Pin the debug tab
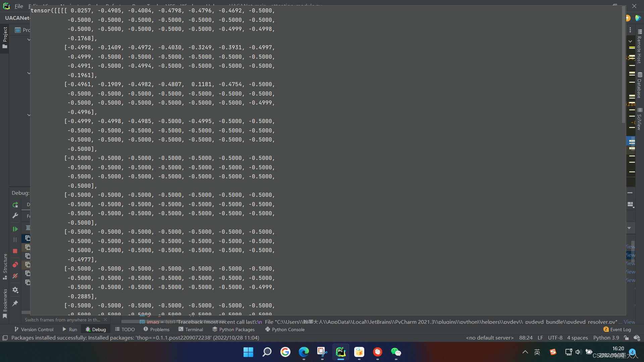Screen dimensions: 644x362 (15, 303)
